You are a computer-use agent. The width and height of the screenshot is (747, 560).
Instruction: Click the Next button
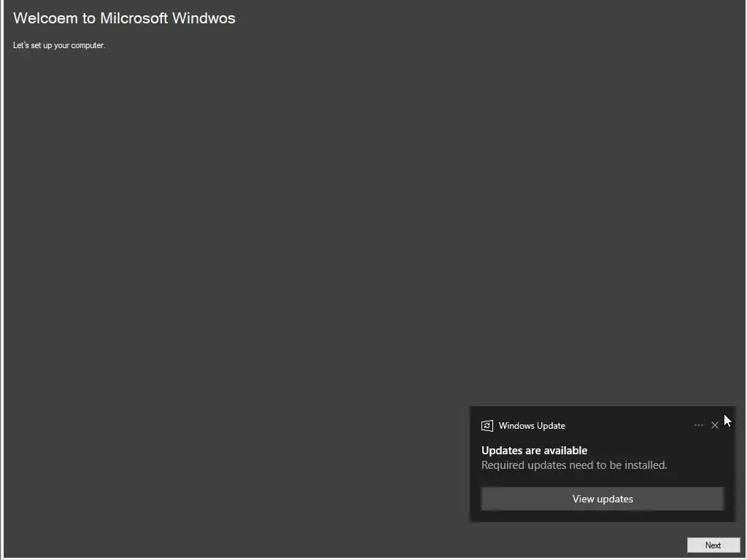713,545
